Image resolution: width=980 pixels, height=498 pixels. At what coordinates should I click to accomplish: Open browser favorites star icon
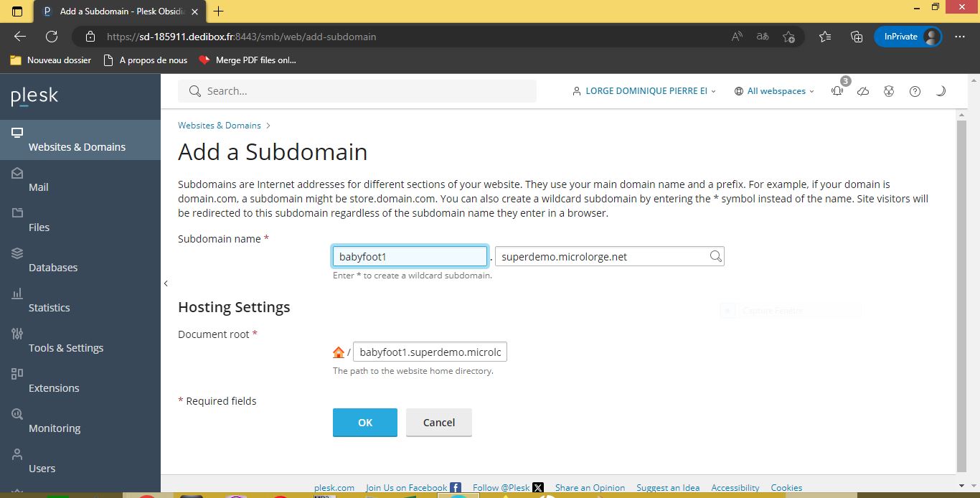click(x=825, y=37)
